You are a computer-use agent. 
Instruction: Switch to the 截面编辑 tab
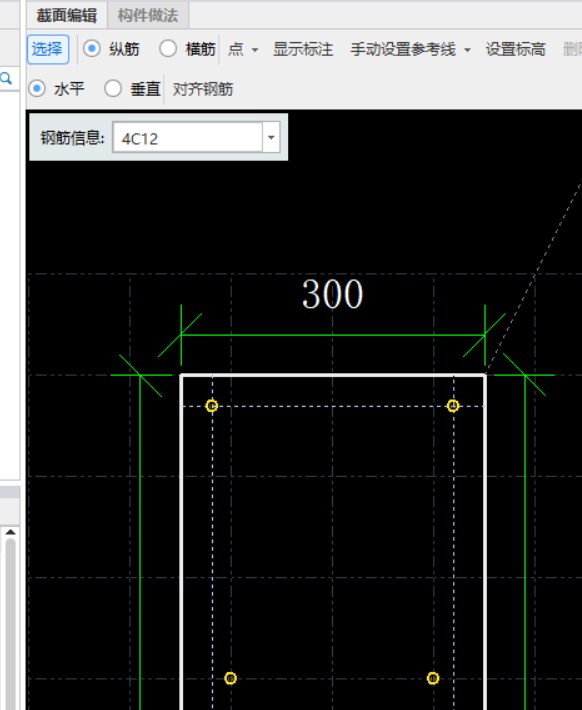(67, 15)
